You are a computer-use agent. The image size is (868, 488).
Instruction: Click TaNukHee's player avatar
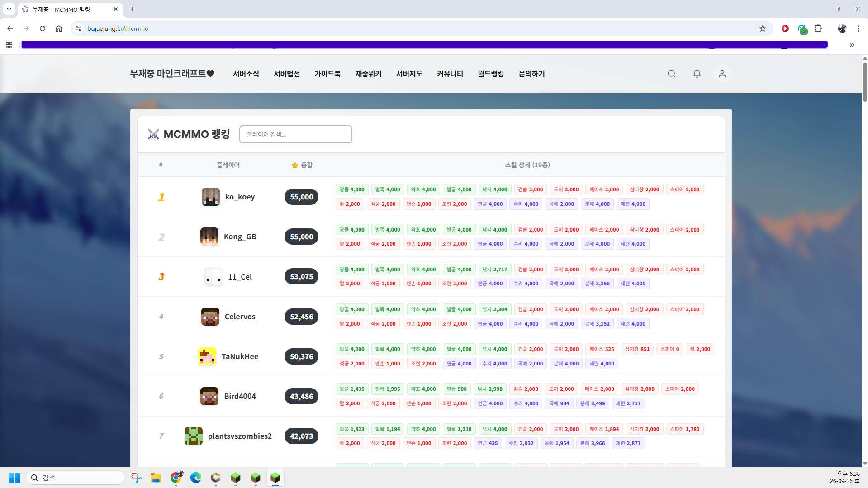(207, 356)
